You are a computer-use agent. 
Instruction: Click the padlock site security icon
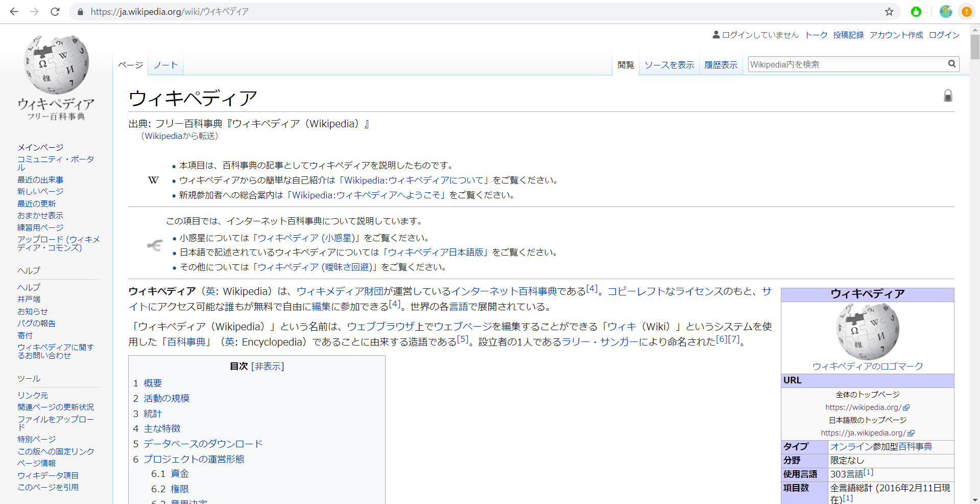pyautogui.click(x=80, y=11)
